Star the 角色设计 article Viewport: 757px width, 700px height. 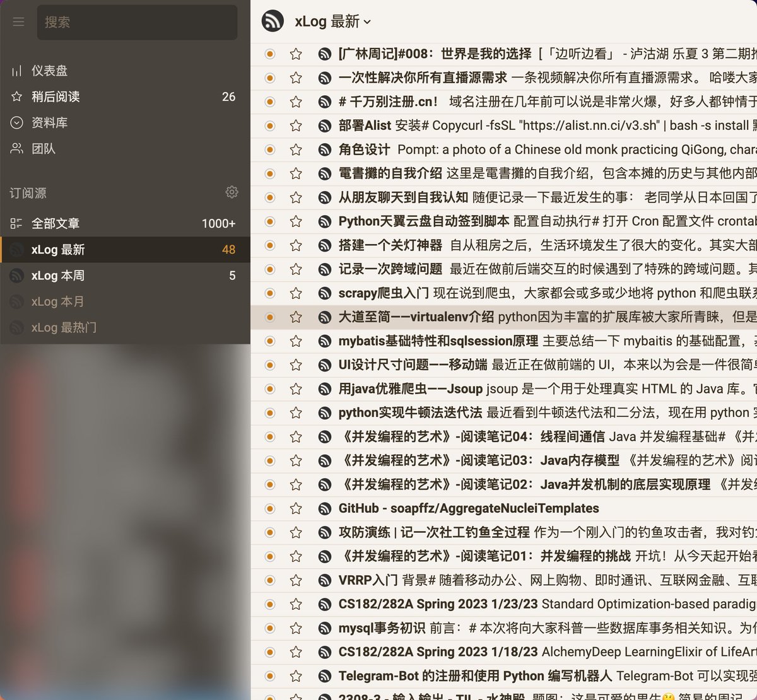pyautogui.click(x=296, y=150)
